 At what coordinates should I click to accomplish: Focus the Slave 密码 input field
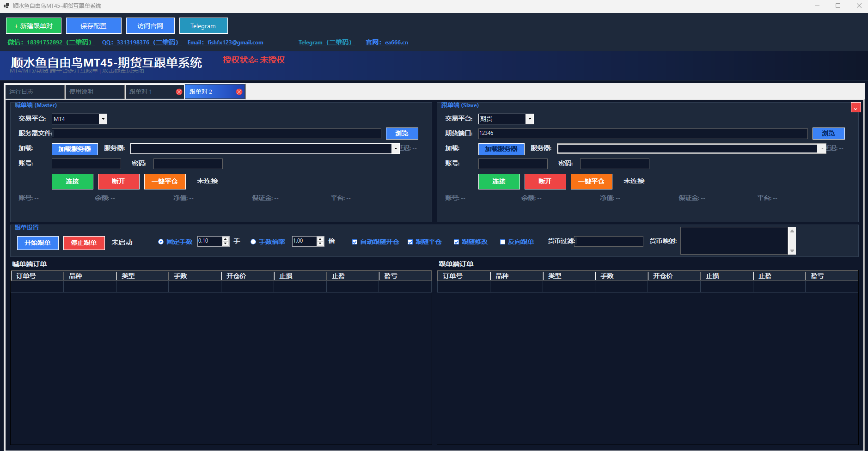(615, 164)
